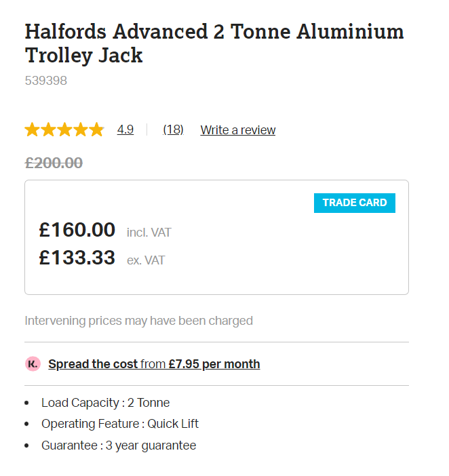Open the Spread the cost link
449x476 pixels.
(x=93, y=364)
